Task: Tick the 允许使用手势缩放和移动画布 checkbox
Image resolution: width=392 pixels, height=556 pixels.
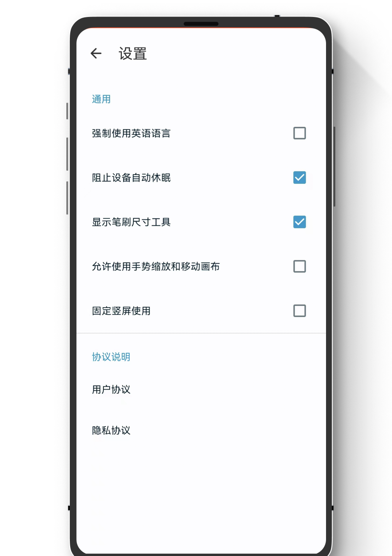Action: tap(299, 266)
